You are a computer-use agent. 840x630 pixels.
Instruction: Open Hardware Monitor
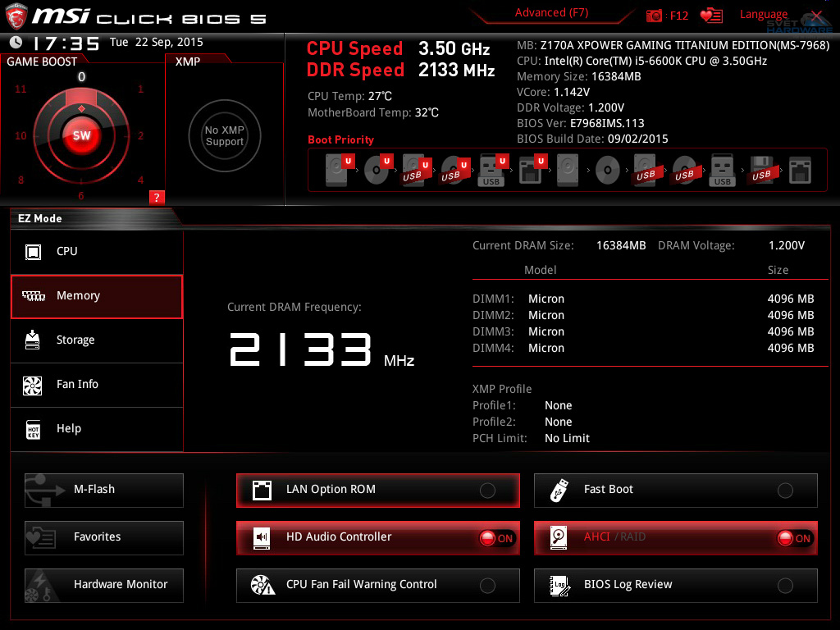[103, 585]
